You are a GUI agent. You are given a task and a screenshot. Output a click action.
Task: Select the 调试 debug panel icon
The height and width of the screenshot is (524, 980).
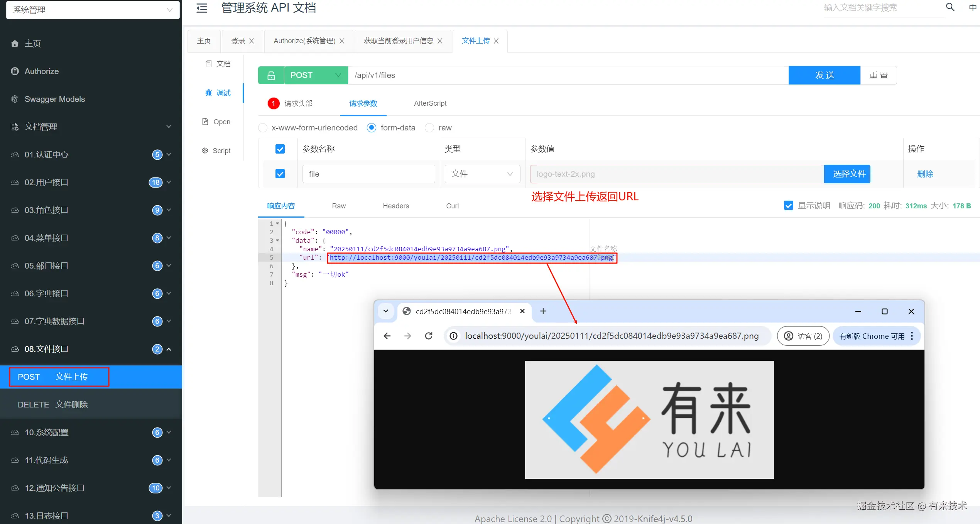(x=209, y=93)
